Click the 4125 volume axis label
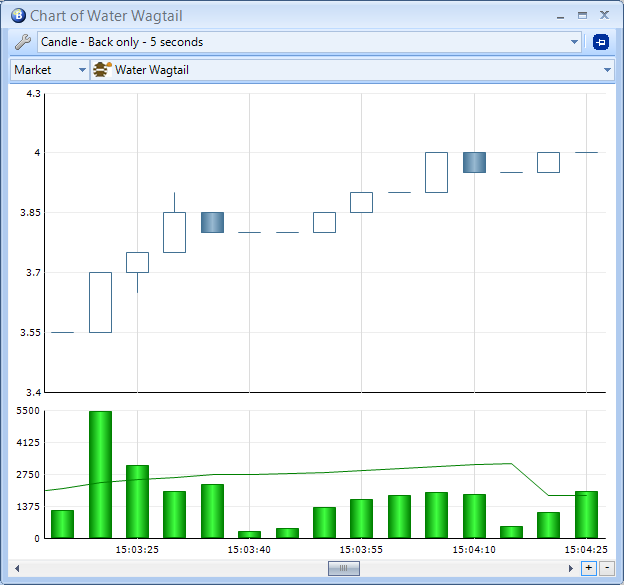 28,443
